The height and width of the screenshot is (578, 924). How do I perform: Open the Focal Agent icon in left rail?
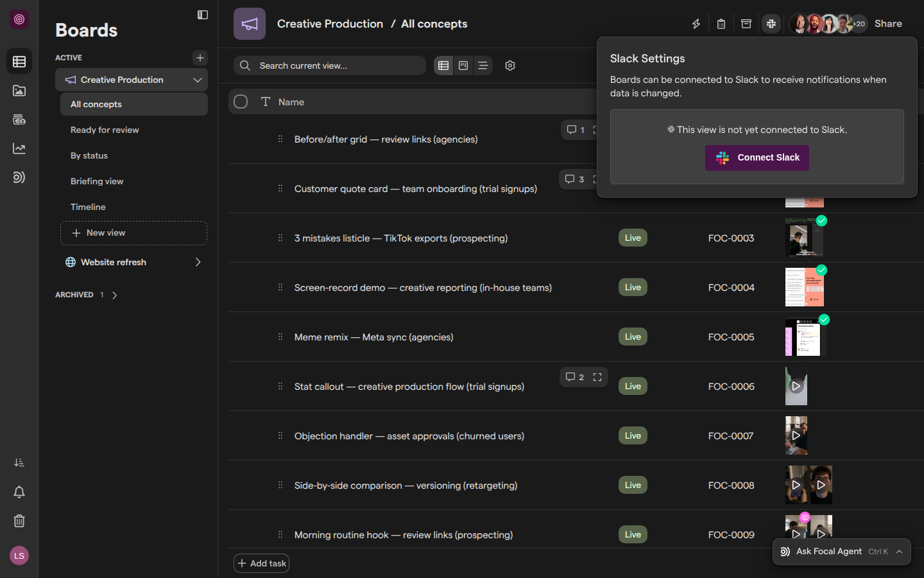point(19,177)
